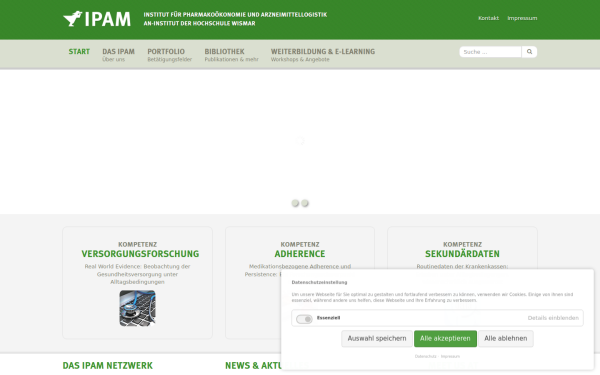
Task: Click the search magnifier icon
Action: tap(529, 52)
